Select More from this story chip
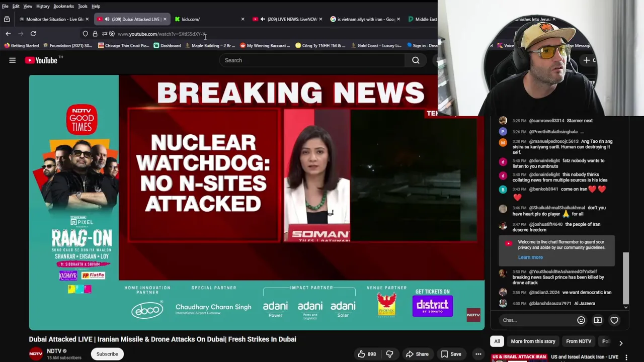Viewport: 644px width, 362px height. (533, 341)
